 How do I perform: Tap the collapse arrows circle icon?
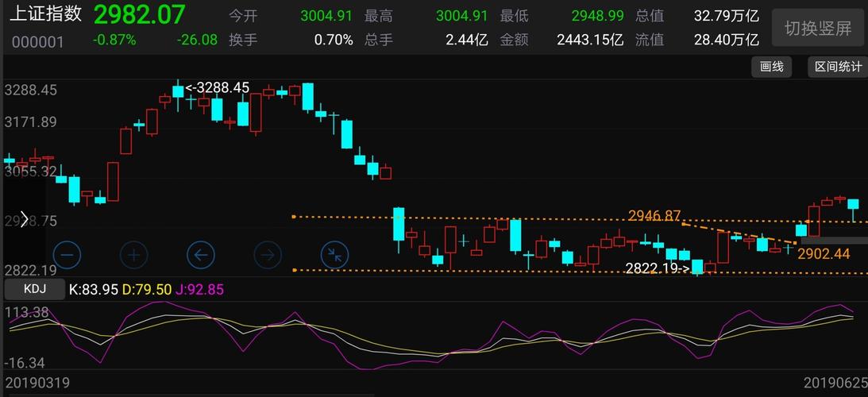[x=335, y=255]
